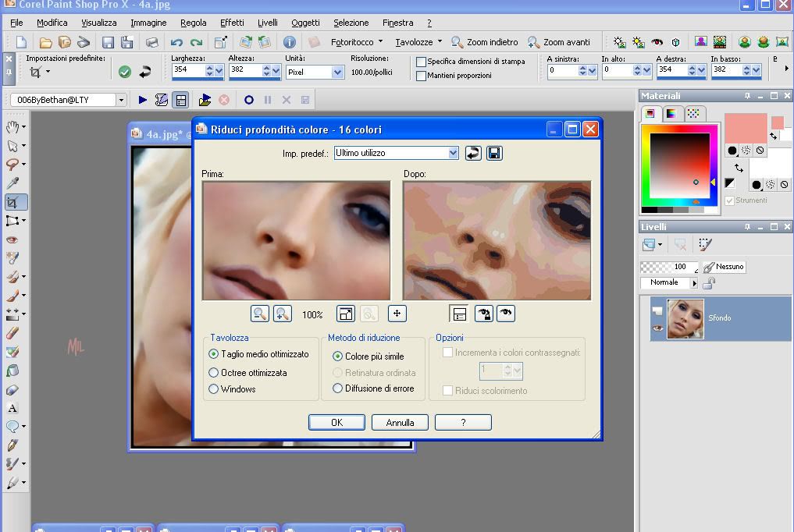Viewport: 794px width, 532px height.
Task: Expand the crop presets dropdown arrow
Action: pos(48,72)
